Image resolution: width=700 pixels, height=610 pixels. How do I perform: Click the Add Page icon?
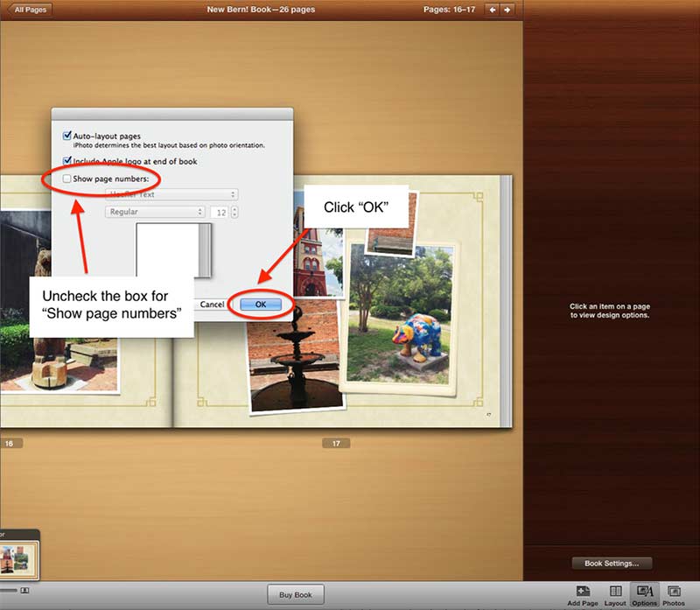click(x=583, y=592)
